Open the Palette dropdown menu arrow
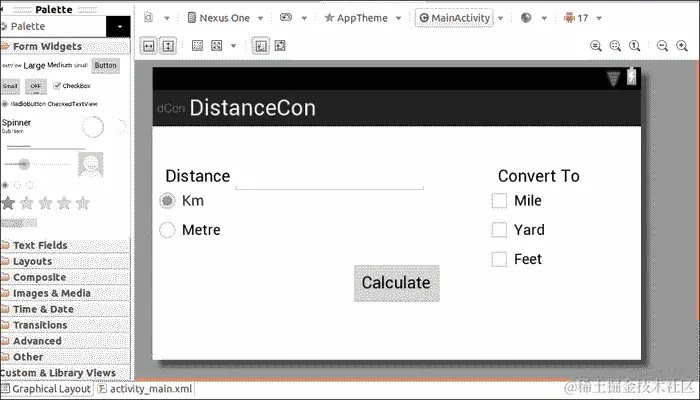Viewport: 700px width, 400px height. 119,26
